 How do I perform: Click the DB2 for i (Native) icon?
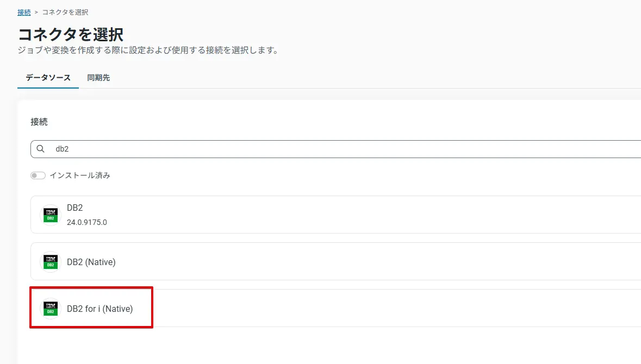coord(50,308)
